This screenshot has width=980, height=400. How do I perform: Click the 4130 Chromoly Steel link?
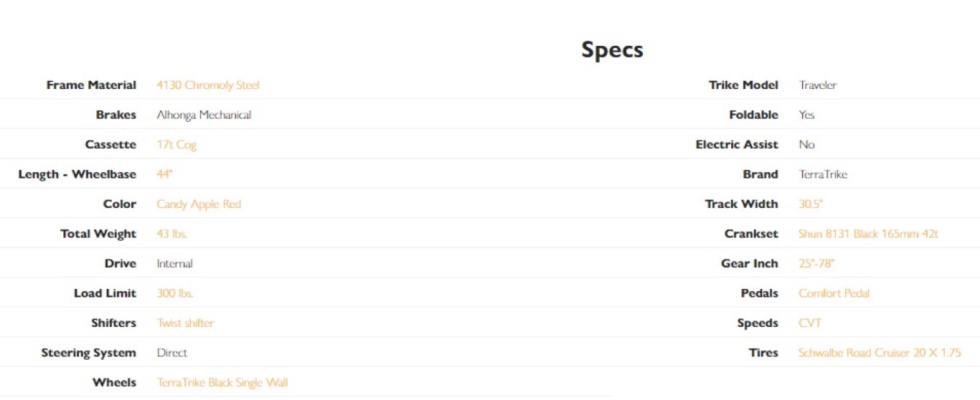click(x=208, y=85)
